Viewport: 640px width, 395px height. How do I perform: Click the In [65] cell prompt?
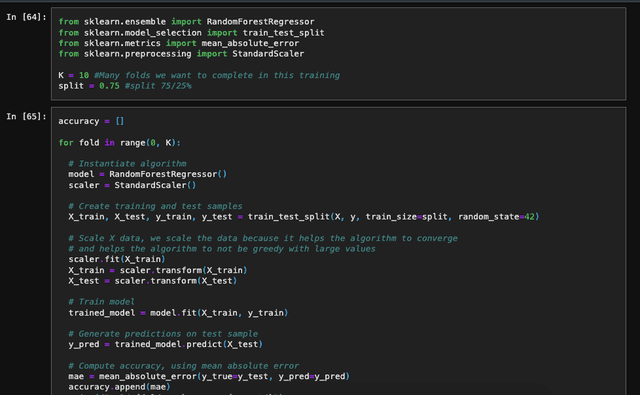click(26, 117)
